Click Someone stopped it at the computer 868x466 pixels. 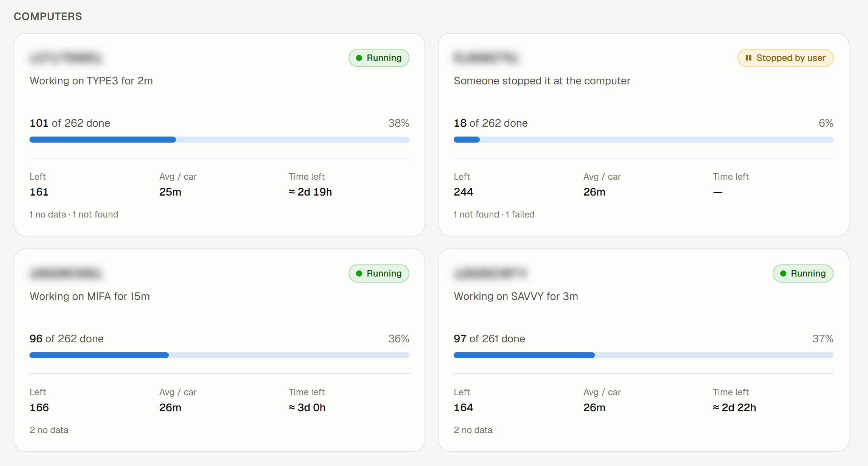(542, 81)
